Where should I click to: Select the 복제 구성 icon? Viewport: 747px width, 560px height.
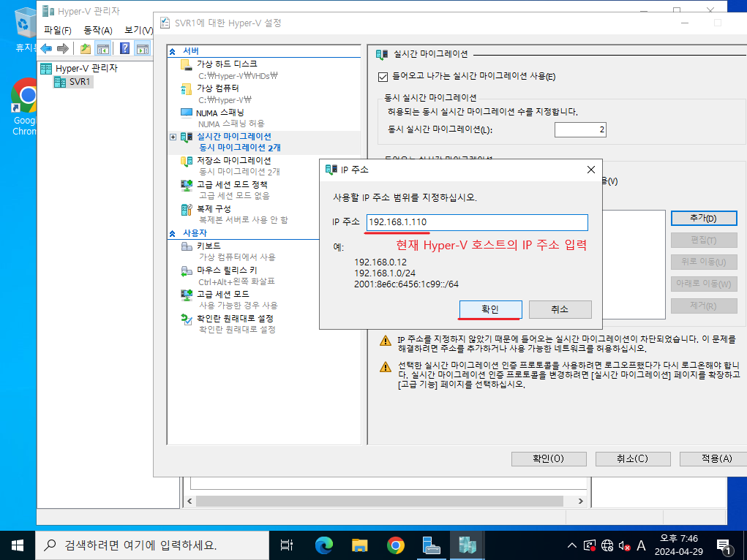187,210
